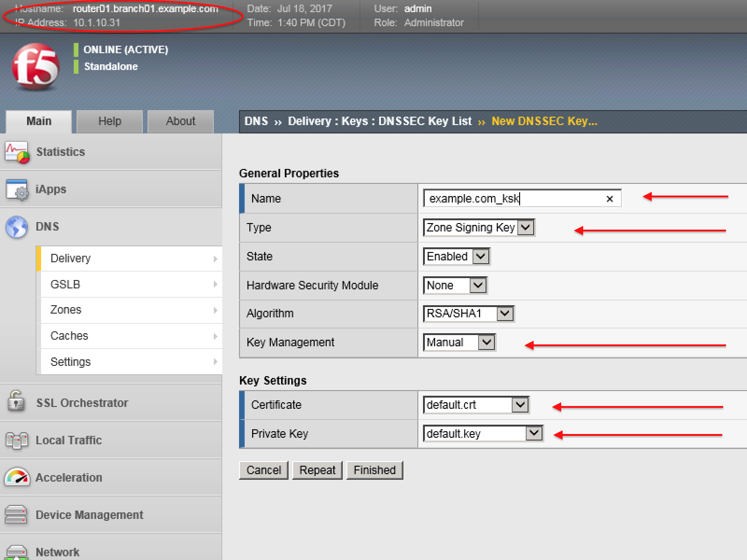The width and height of the screenshot is (747, 560).
Task: Open the Statistics chart icon
Action: click(17, 153)
